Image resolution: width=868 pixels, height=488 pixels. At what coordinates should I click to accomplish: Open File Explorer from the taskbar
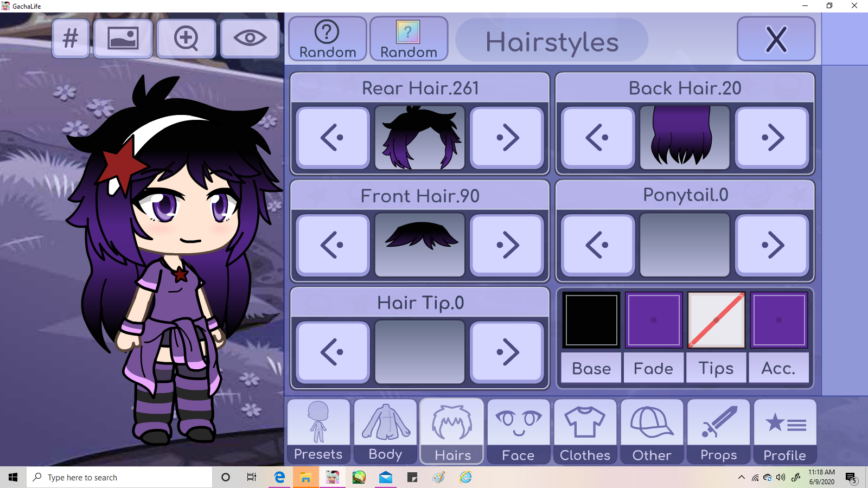(306, 477)
